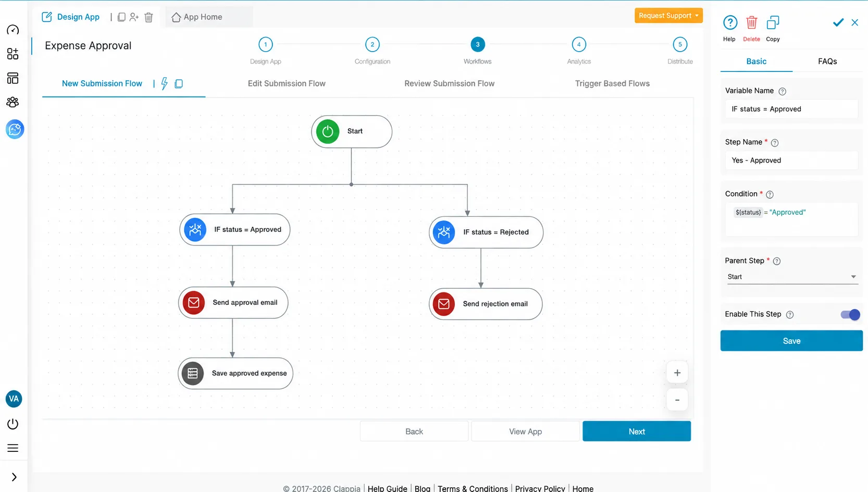The width and height of the screenshot is (868, 492).
Task: Click the help icon next to Variable Name
Action: (x=782, y=91)
